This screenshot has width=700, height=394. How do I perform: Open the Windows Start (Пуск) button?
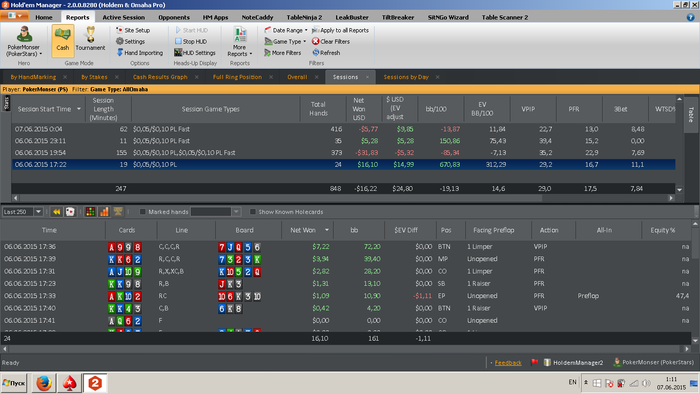14,383
